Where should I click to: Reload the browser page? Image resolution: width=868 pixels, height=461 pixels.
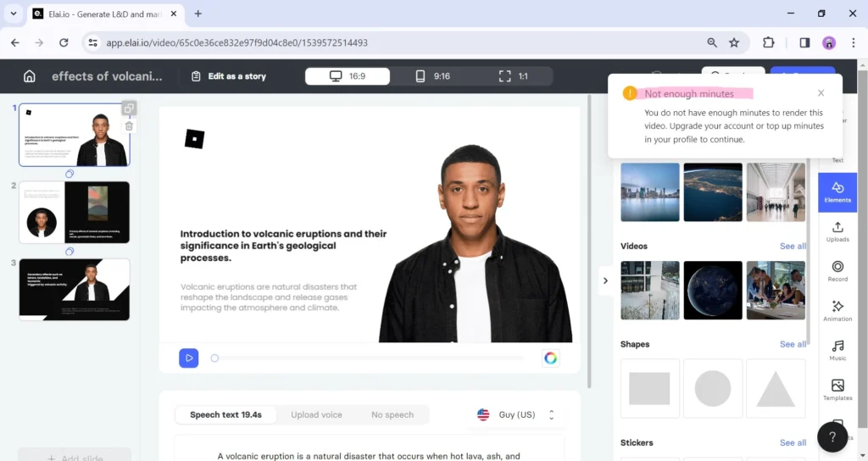(x=64, y=42)
